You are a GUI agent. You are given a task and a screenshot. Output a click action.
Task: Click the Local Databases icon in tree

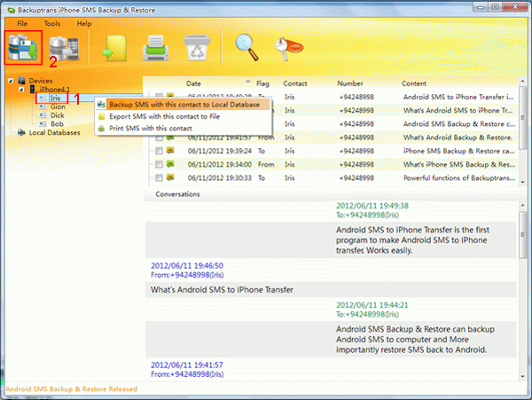tap(21, 132)
